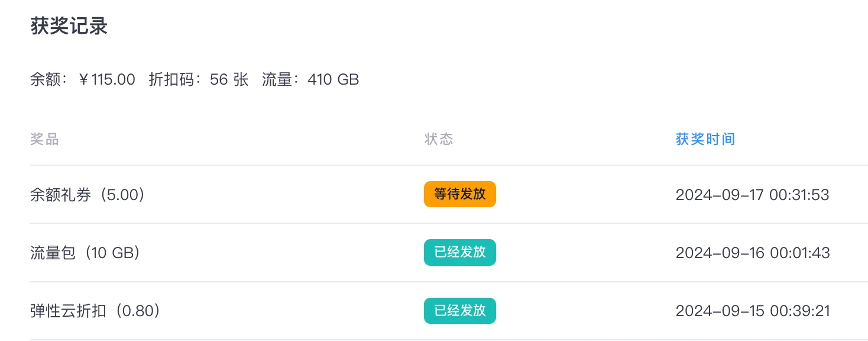Select the 410 GB traffic value

(333, 79)
